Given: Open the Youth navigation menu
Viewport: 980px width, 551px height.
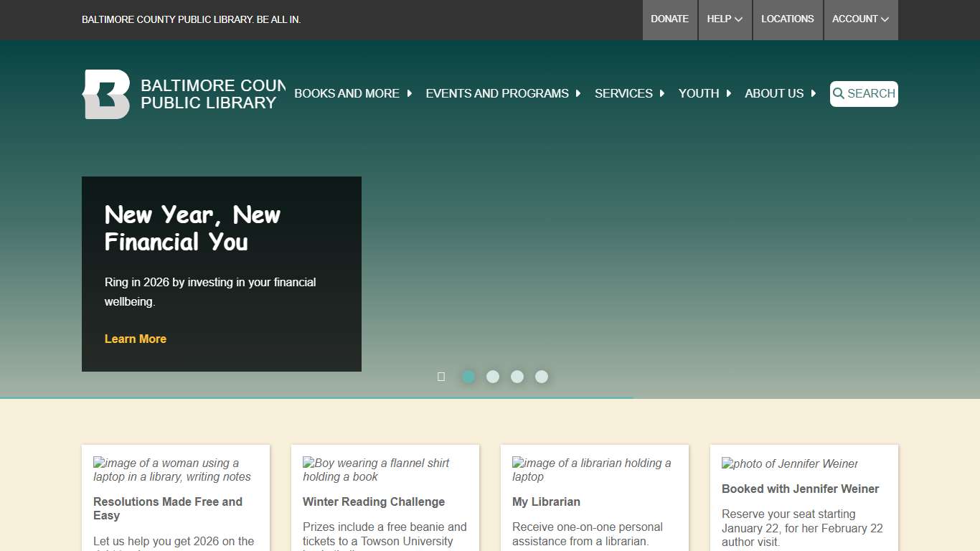Looking at the screenshot, I should 705,93.
